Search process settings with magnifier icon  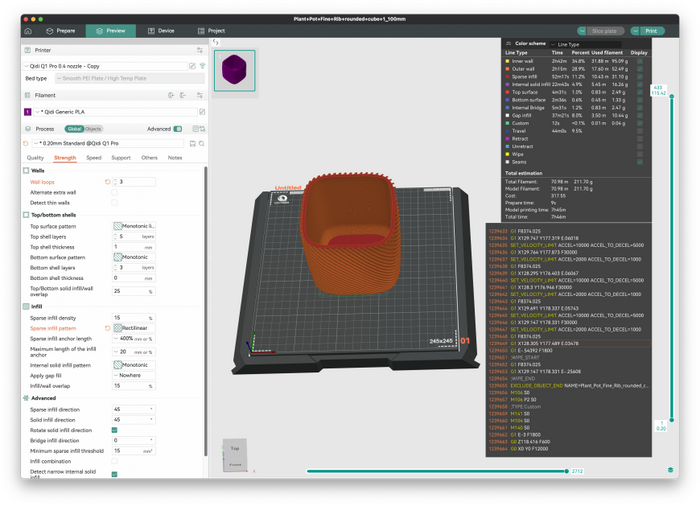(x=202, y=143)
